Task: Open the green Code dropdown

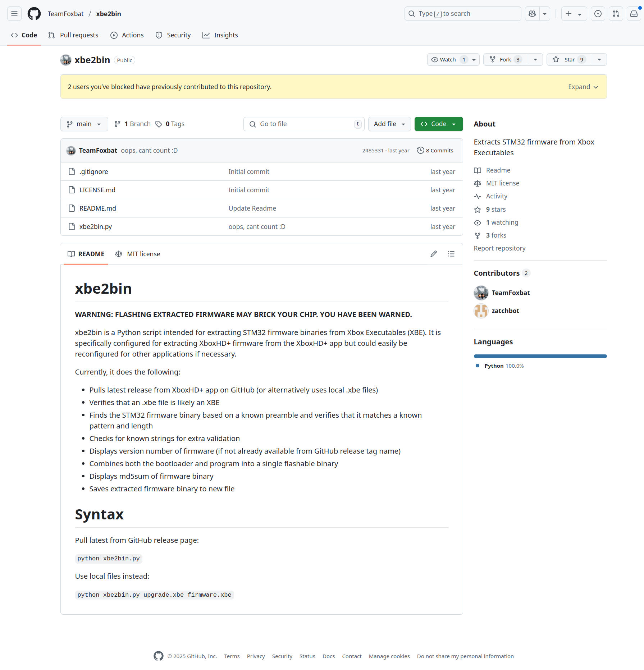Action: 439,124
